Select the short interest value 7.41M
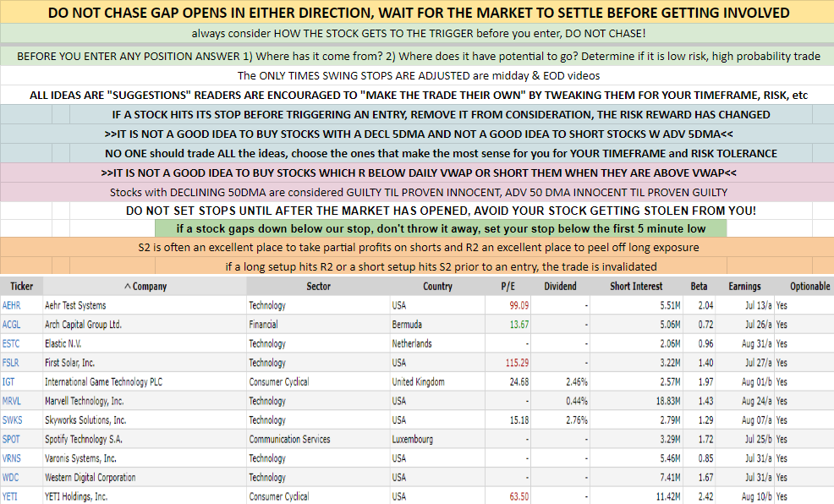 (x=670, y=478)
